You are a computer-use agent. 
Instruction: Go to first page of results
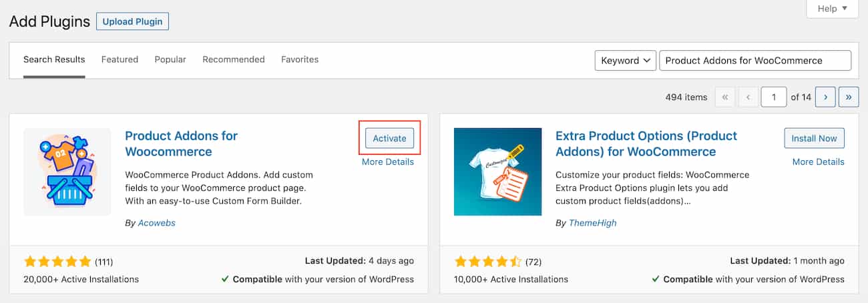click(724, 97)
